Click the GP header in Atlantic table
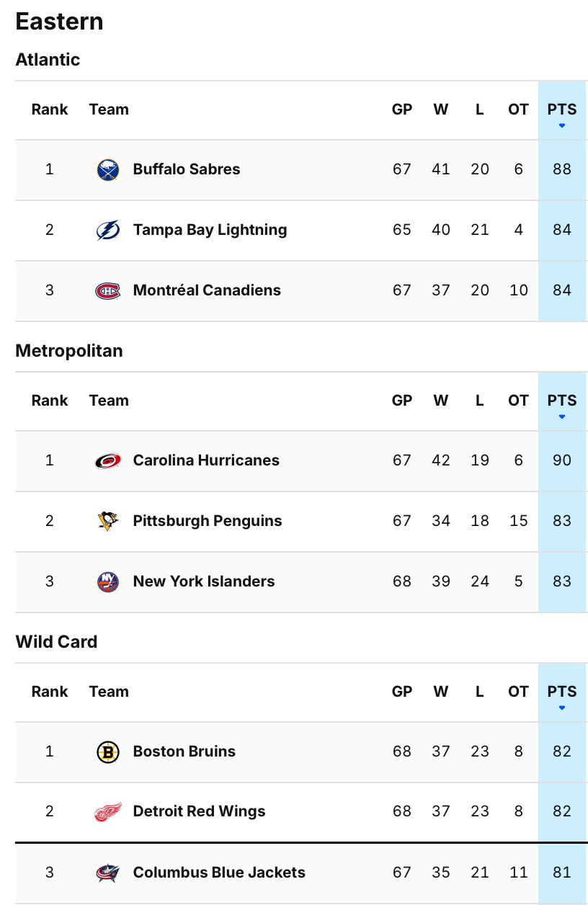This screenshot has width=588, height=905. coord(402,110)
